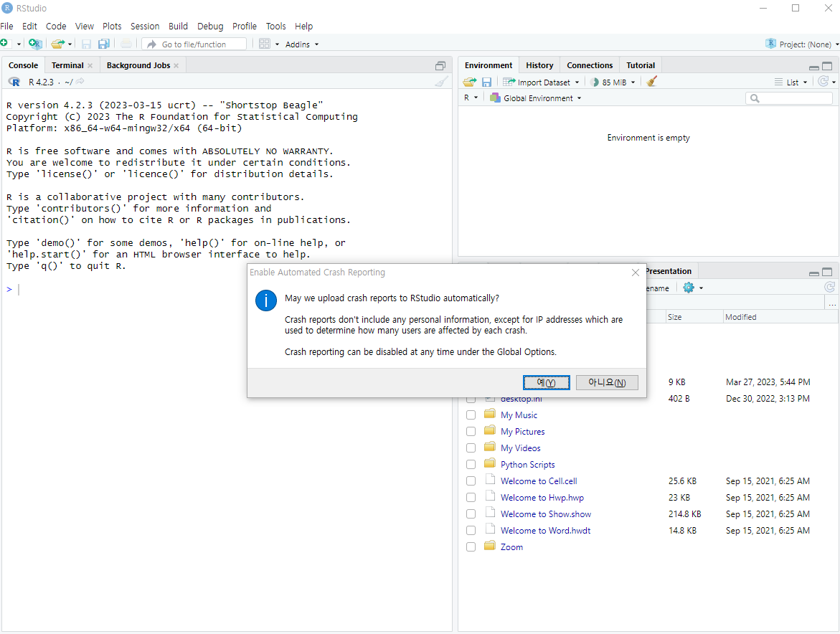
Task: Open the Import Dataset dropdown
Action: tap(541, 82)
